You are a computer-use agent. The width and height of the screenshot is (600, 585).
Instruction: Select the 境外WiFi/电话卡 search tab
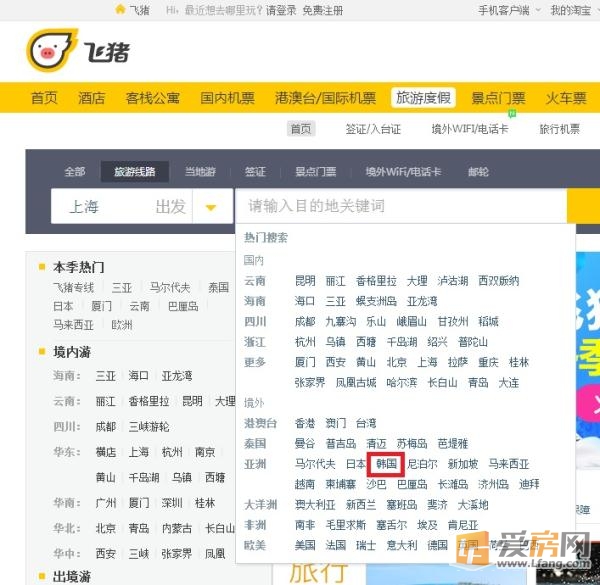click(x=403, y=171)
